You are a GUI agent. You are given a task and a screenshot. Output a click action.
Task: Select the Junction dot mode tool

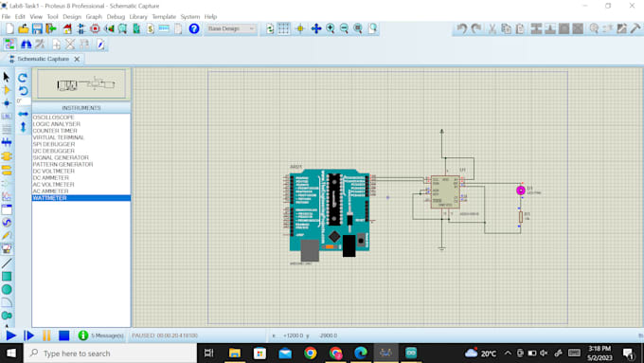pyautogui.click(x=7, y=103)
